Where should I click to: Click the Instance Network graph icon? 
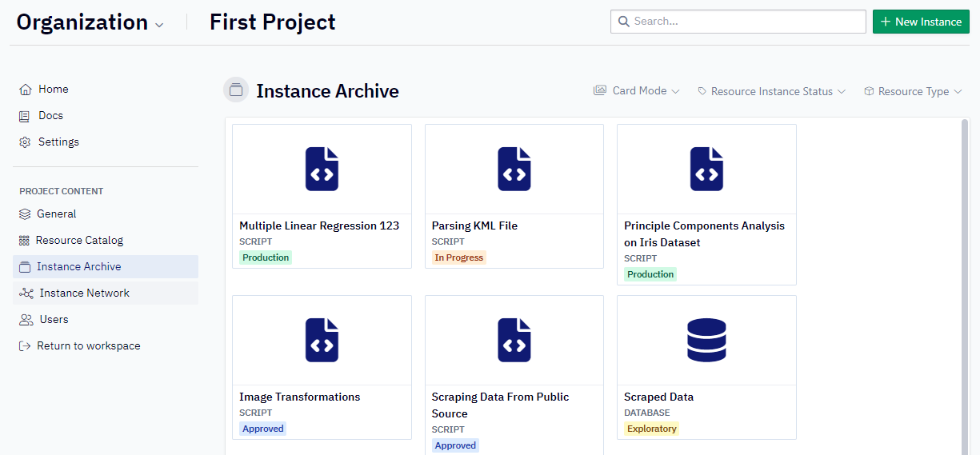pyautogui.click(x=26, y=293)
